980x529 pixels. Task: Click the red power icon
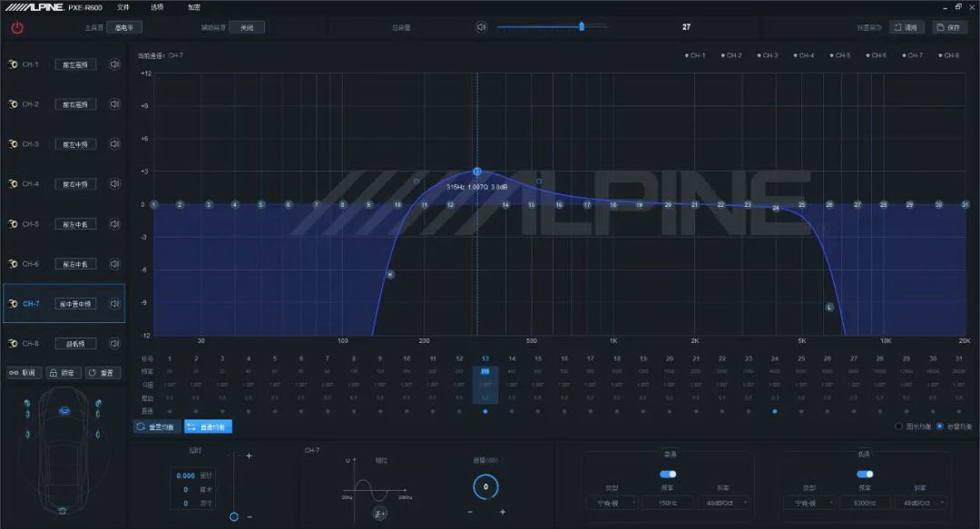point(17,27)
